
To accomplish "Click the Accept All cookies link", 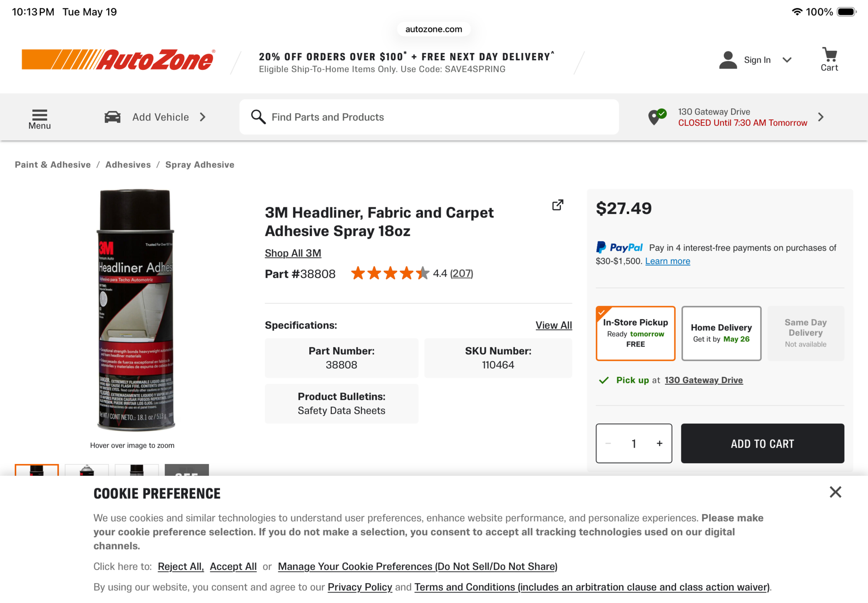I will point(233,567).
